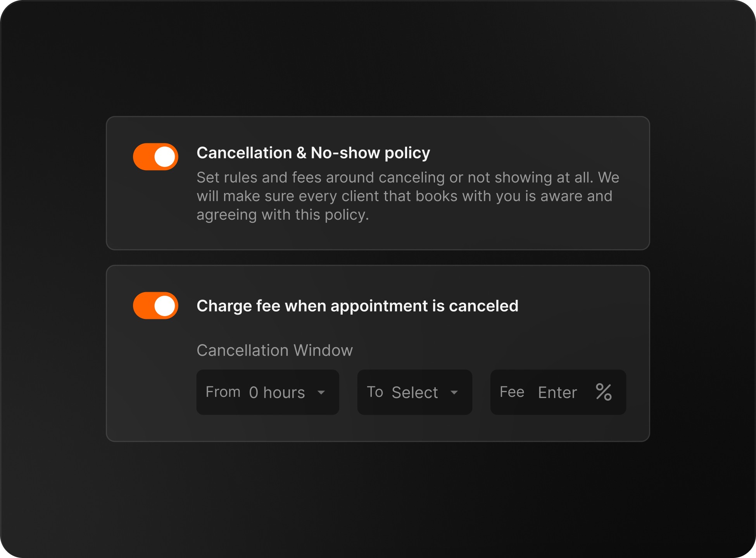
Task: Open the To Select dropdown
Action: pos(414,392)
